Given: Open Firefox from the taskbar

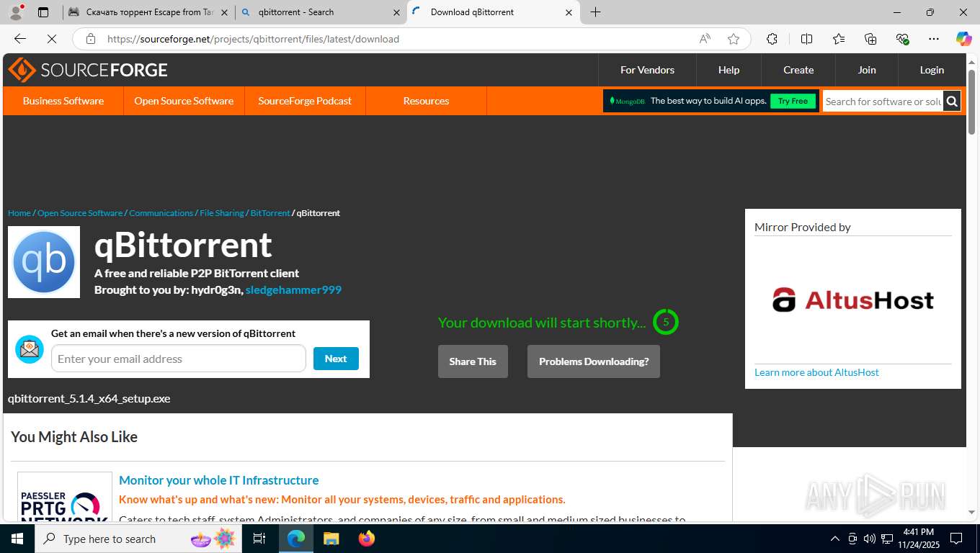Looking at the screenshot, I should click(366, 539).
